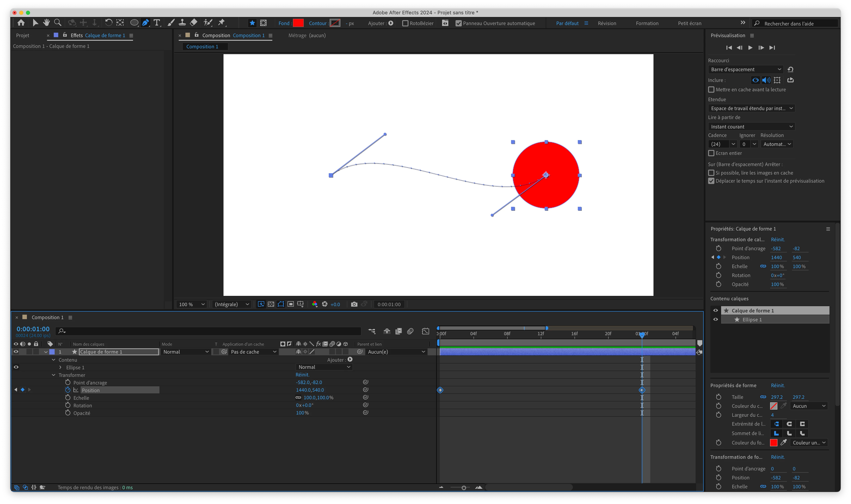Click Réinit. next to Transformer
Screen dimensions: 851x504
coord(302,375)
